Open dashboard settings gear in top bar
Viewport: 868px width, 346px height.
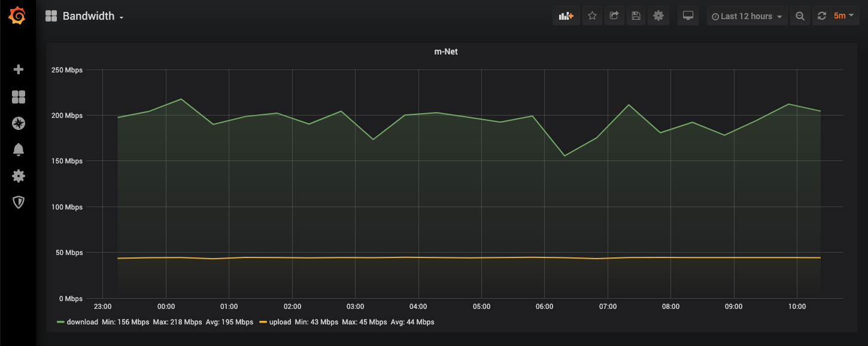tap(658, 16)
